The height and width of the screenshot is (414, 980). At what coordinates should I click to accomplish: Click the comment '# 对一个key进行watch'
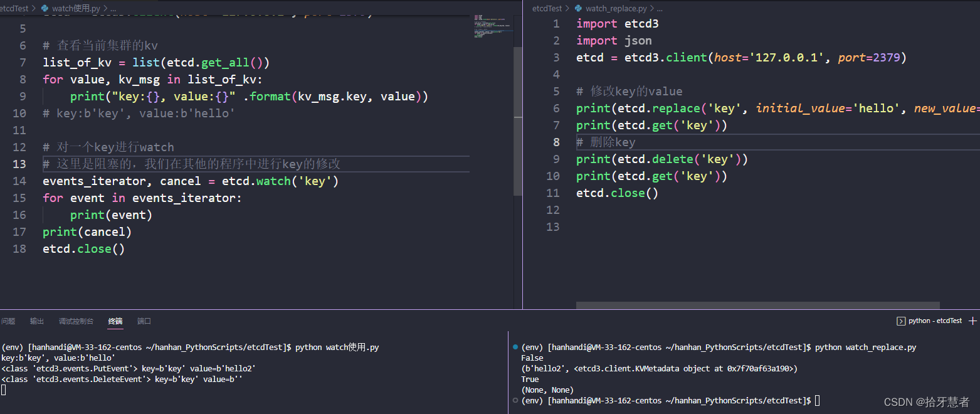(108, 147)
